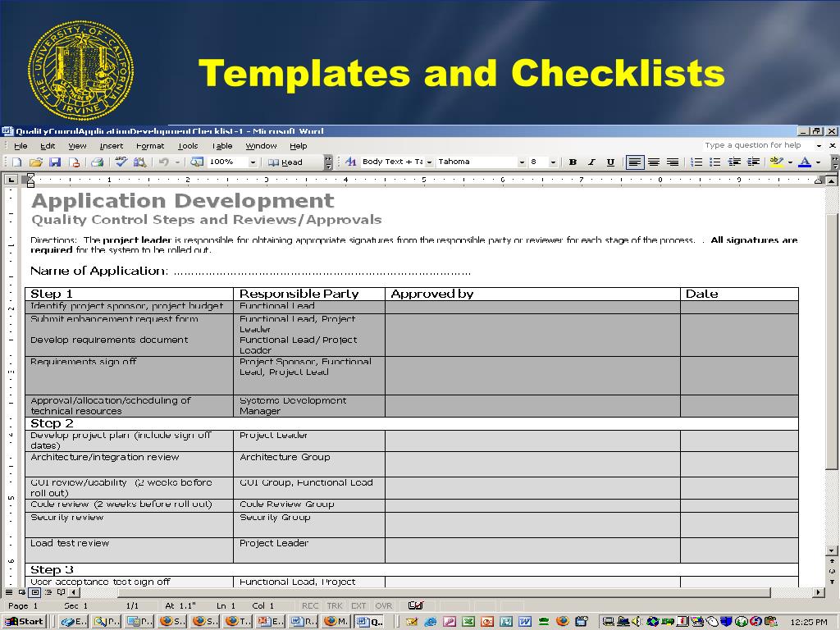Open the View menu
The height and width of the screenshot is (630, 840).
click(x=77, y=146)
